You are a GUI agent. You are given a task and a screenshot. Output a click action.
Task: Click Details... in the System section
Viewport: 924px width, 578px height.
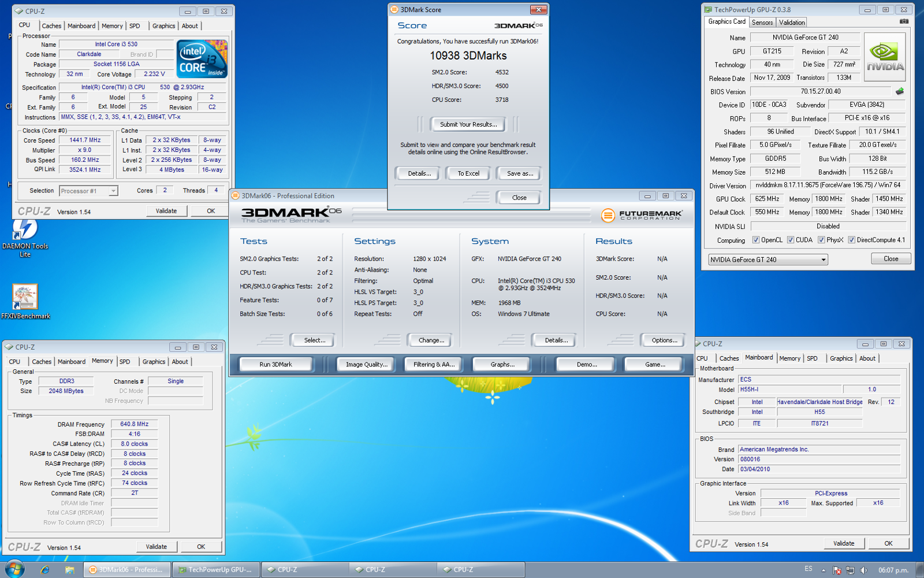(x=556, y=340)
